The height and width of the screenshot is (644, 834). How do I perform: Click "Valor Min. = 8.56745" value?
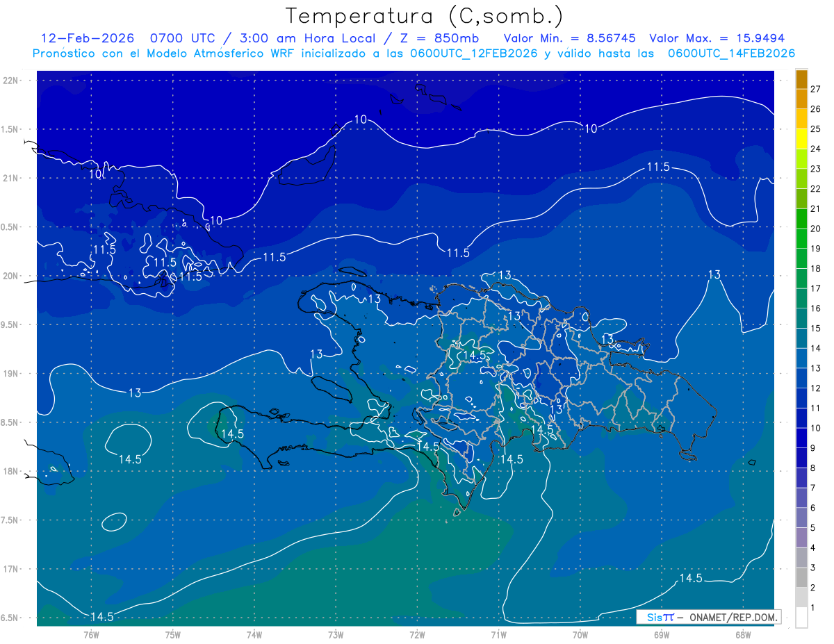[x=570, y=38]
